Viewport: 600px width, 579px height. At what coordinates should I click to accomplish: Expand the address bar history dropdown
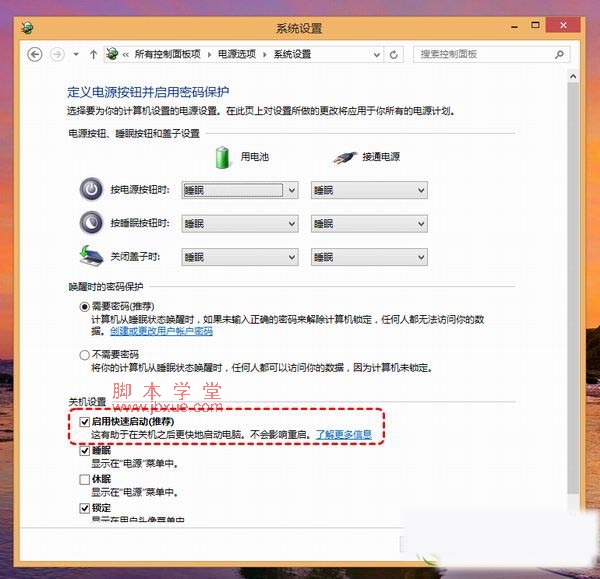(x=377, y=55)
